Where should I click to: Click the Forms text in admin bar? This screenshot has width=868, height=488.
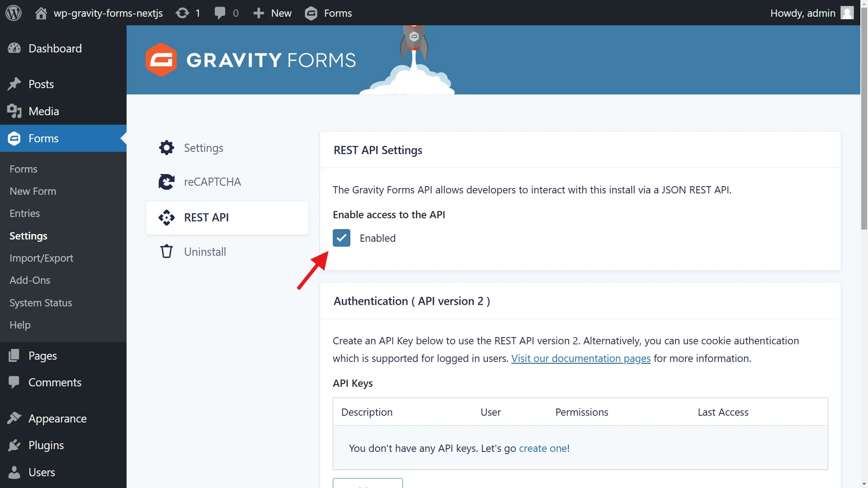[338, 13]
